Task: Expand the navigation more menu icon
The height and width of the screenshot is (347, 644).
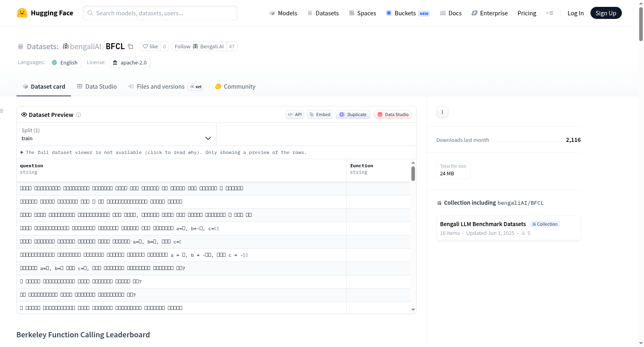Action: click(549, 13)
